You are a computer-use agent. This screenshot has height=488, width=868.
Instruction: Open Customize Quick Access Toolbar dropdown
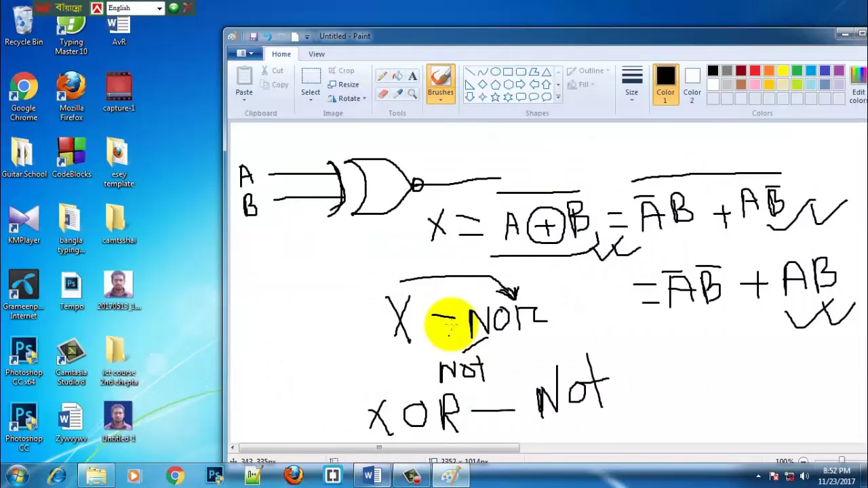tap(307, 37)
